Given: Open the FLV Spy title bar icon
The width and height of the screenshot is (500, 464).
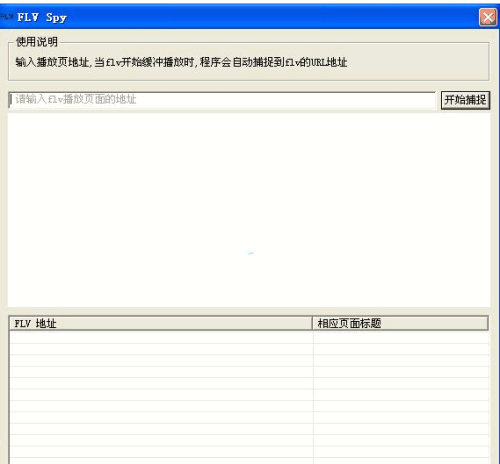Looking at the screenshot, I should click(7, 16).
